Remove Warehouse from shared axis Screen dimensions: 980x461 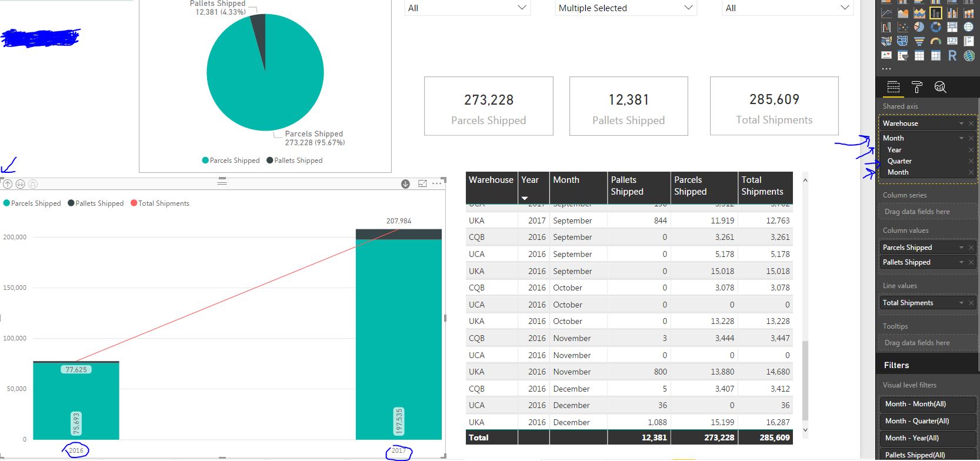[971, 123]
